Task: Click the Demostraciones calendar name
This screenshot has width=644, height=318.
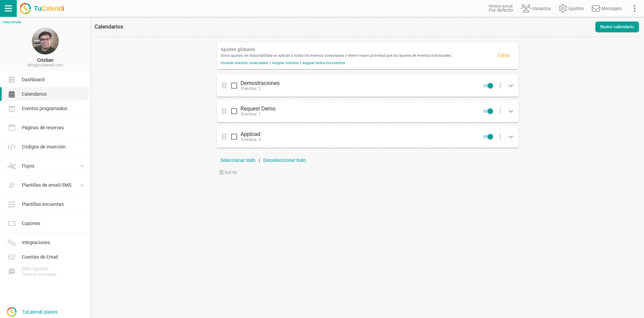Action: click(x=260, y=83)
